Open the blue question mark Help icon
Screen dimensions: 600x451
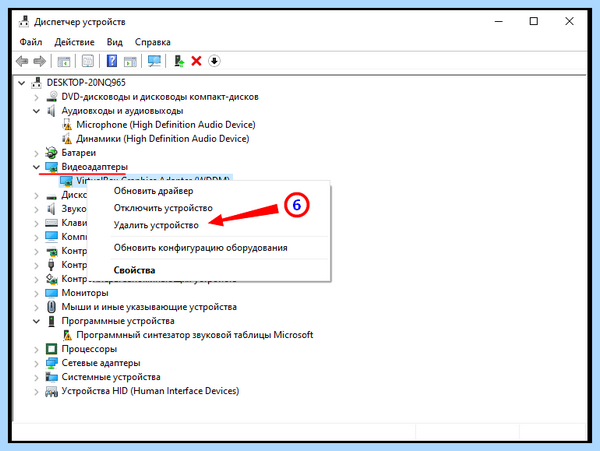(112, 61)
